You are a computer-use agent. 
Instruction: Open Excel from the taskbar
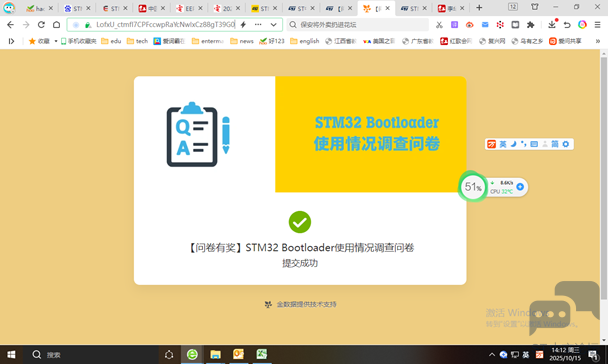tap(262, 355)
